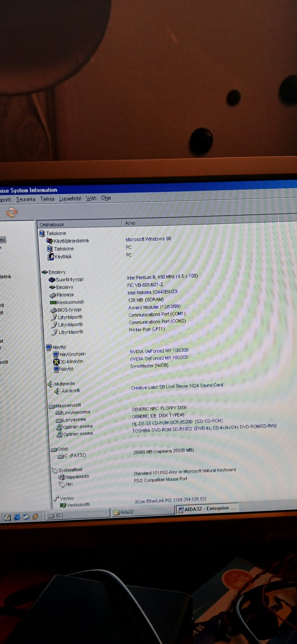This screenshot has width=297, height=644.
Task: Click the "Creative Labs SB Live!" sound card value
Action: (177, 386)
